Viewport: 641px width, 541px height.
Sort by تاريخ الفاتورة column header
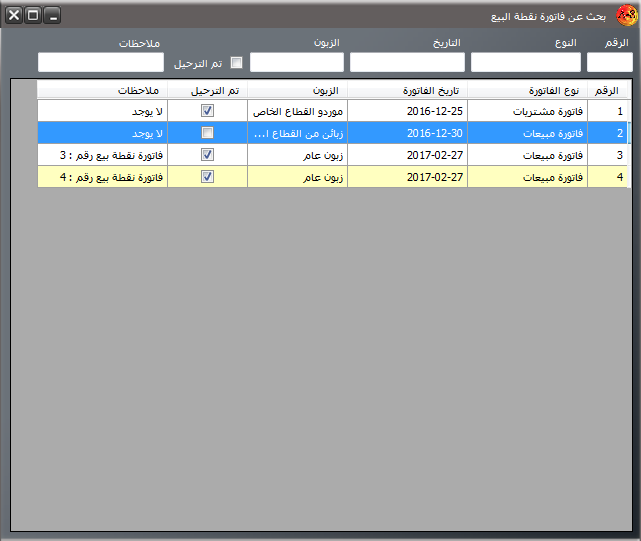tap(407, 90)
